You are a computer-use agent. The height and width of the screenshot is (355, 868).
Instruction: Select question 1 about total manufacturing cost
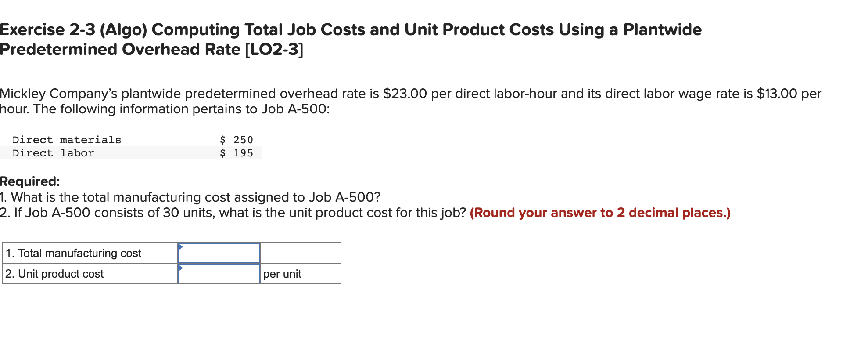tap(190, 197)
